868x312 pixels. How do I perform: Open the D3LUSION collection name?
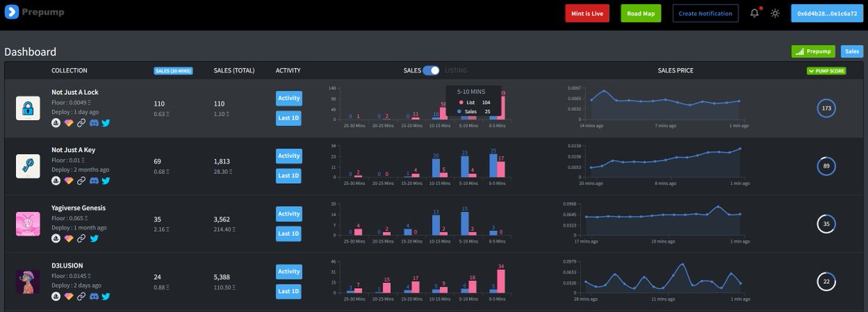coord(67,266)
